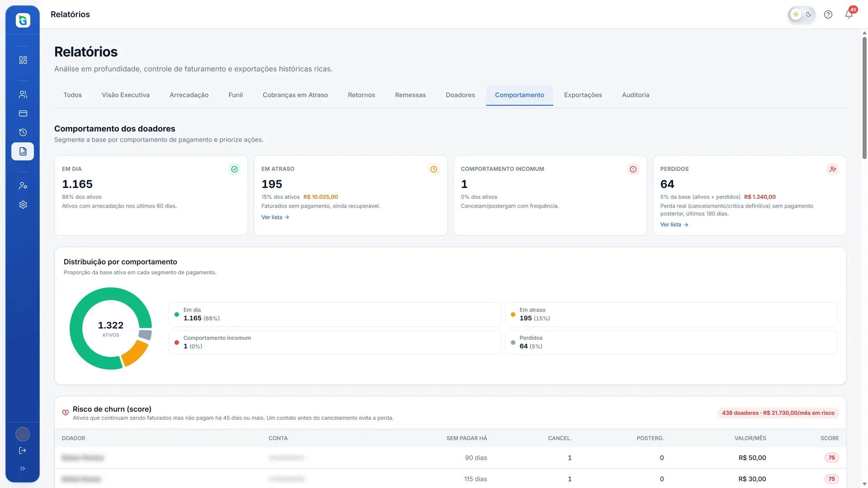The width and height of the screenshot is (868, 488).
Task: Click the Em dia 1.165 legend item
Action: click(335, 314)
